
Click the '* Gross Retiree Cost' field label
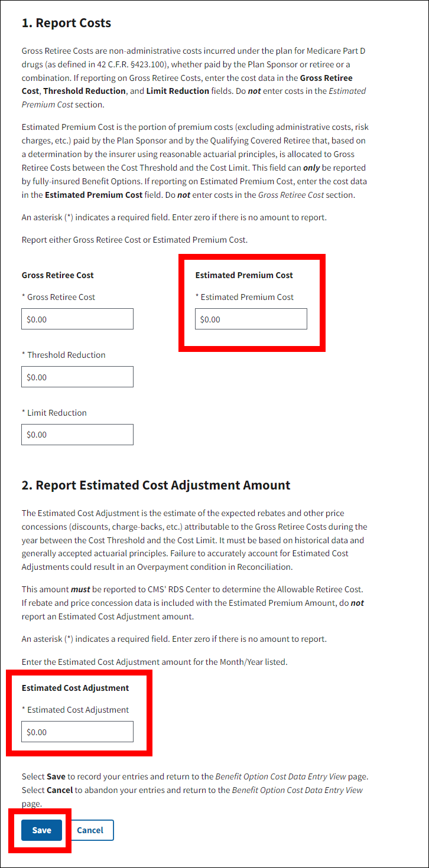click(x=58, y=297)
